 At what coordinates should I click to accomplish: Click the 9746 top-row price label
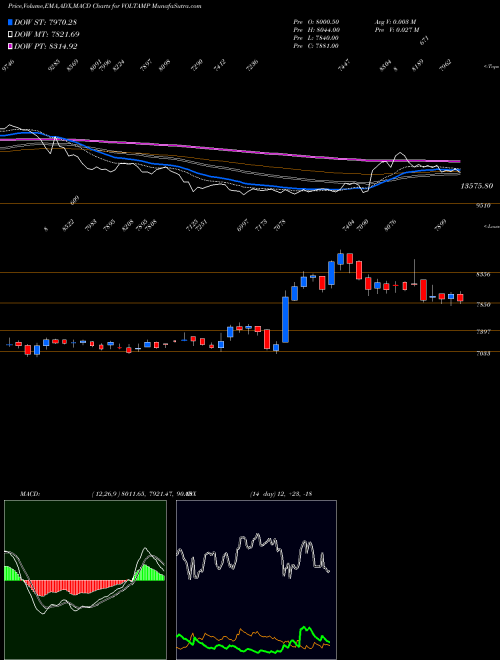pyautogui.click(x=8, y=67)
